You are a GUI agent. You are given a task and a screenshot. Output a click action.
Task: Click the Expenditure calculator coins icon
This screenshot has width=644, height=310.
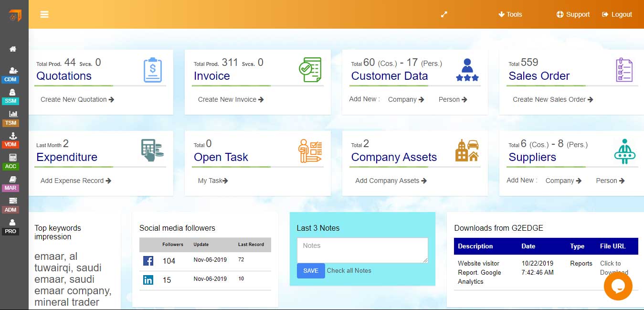(x=152, y=150)
